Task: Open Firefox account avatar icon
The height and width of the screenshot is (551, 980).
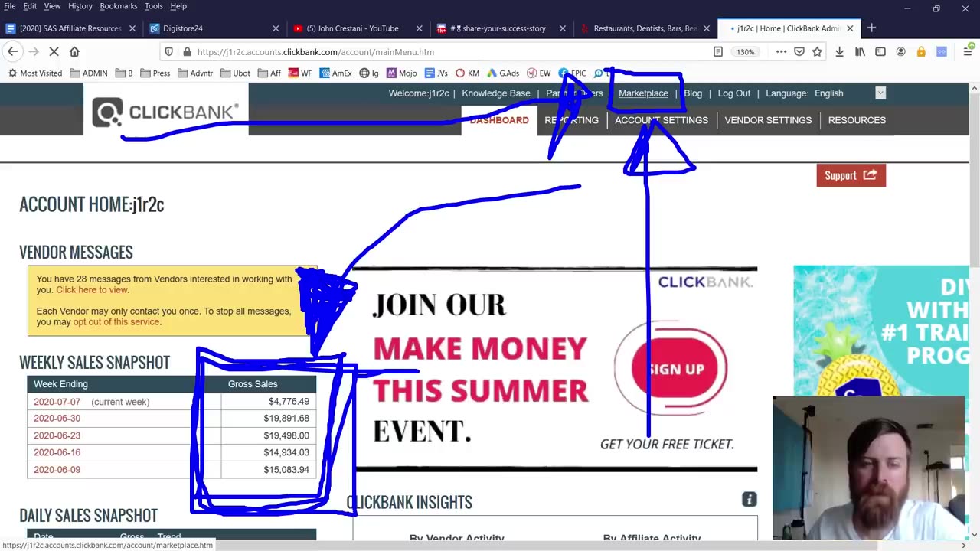Action: [901, 51]
